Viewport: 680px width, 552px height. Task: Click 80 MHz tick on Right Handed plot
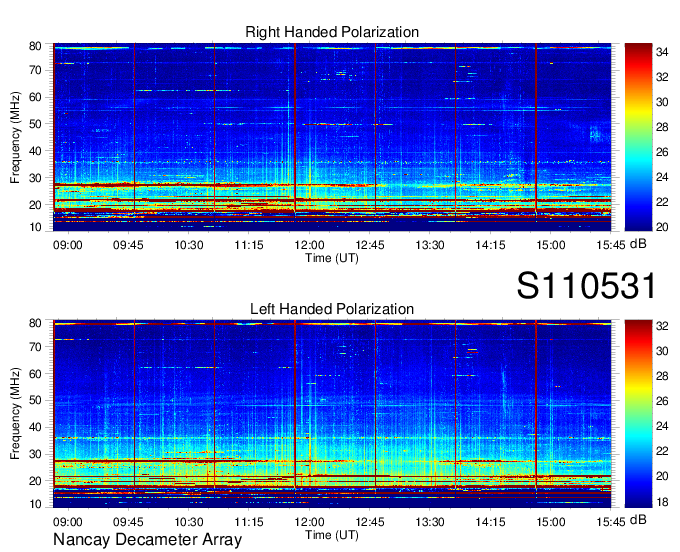35,46
